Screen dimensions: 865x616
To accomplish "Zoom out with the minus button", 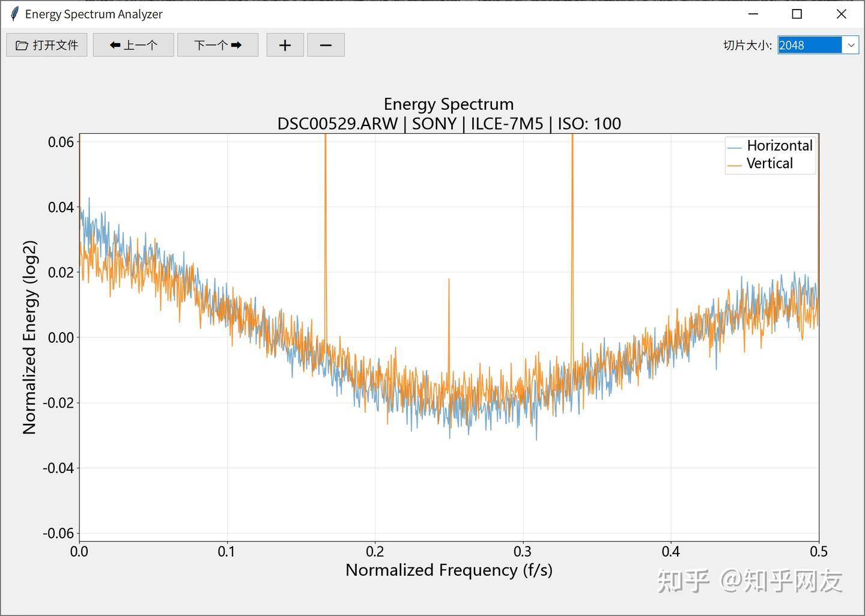I will tap(326, 45).
